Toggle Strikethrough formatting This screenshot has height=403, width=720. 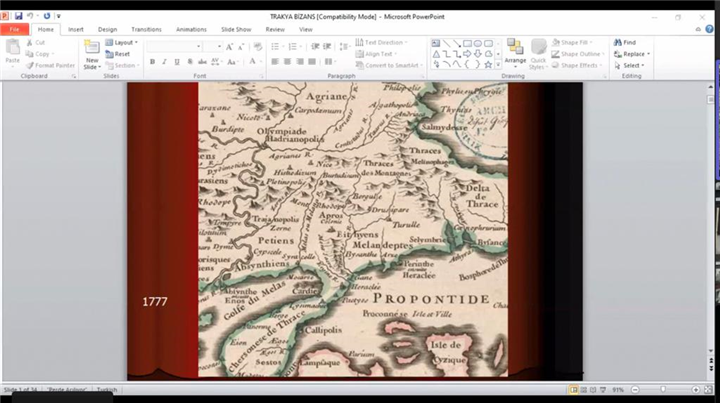coord(202,62)
